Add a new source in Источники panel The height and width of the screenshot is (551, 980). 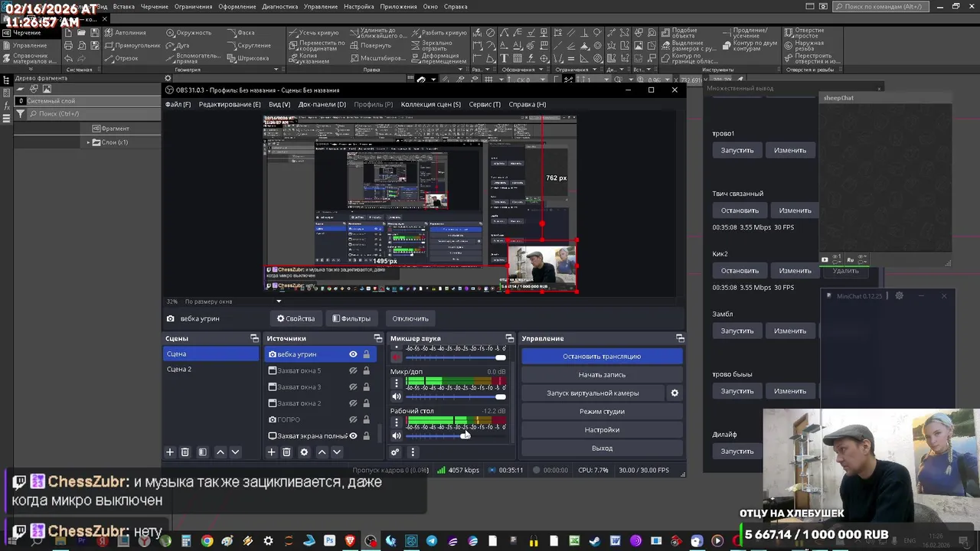(x=271, y=452)
